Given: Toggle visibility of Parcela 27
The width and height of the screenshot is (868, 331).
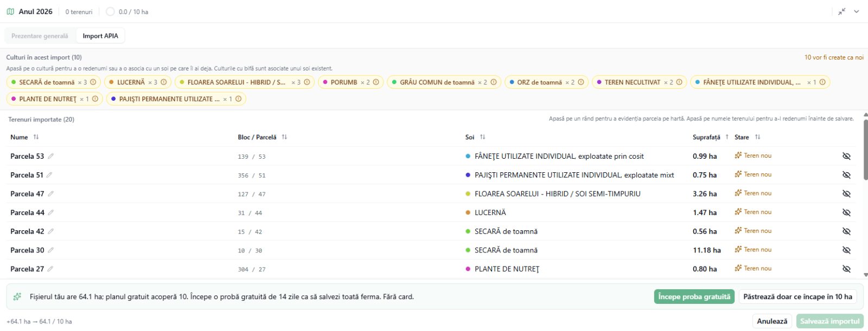Looking at the screenshot, I should pos(846,269).
